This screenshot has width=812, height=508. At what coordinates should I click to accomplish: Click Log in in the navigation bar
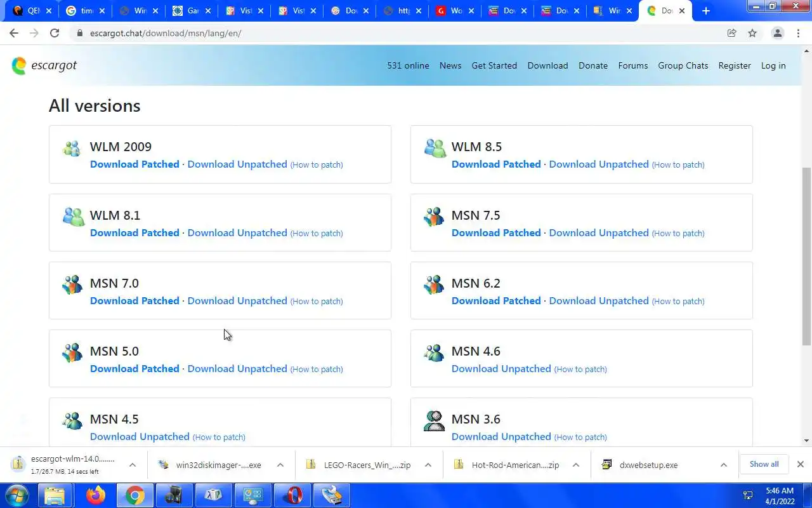(x=773, y=65)
